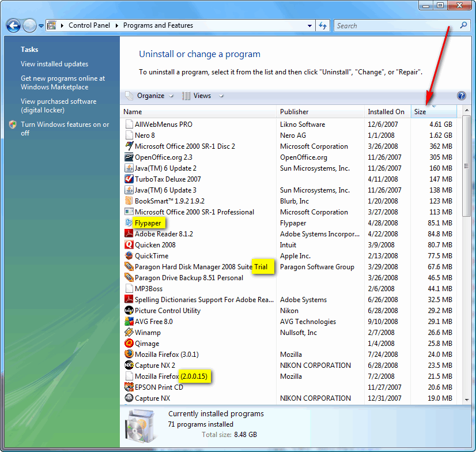Image resolution: width=476 pixels, height=452 pixels.
Task: Minimize the Programs and Features window
Action: click(x=426, y=6)
